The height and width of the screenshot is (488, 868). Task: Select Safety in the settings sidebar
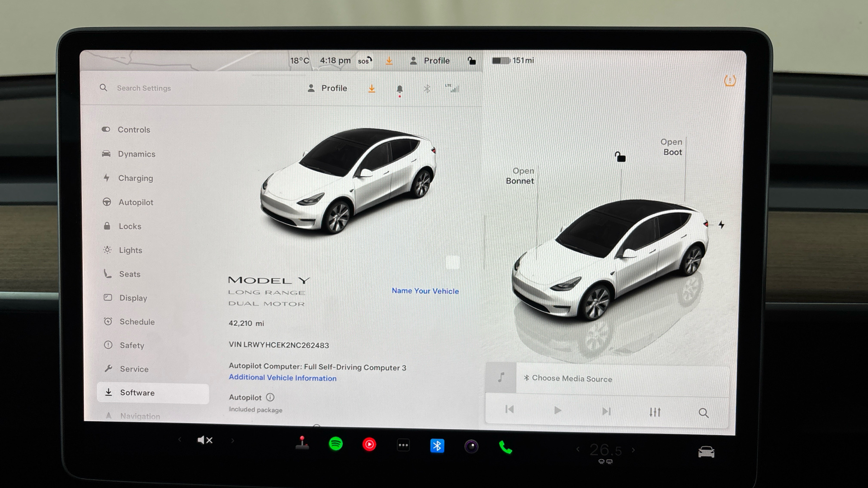[x=123, y=346]
